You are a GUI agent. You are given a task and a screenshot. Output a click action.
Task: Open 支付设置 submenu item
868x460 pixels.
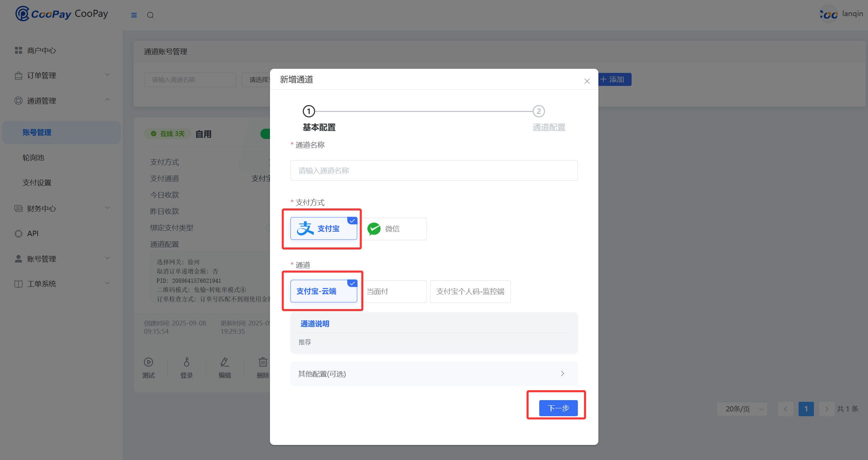(x=37, y=183)
